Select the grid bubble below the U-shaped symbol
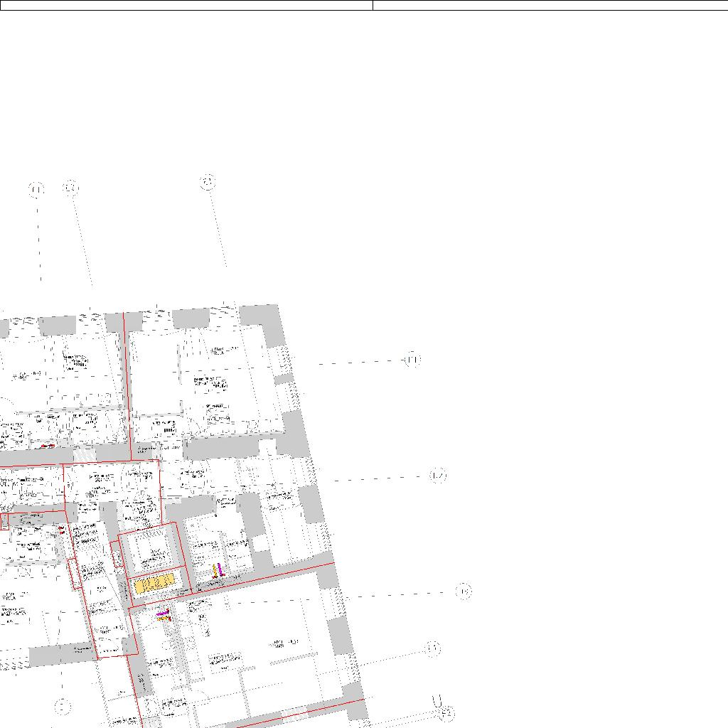The image size is (728, 728). click(446, 713)
